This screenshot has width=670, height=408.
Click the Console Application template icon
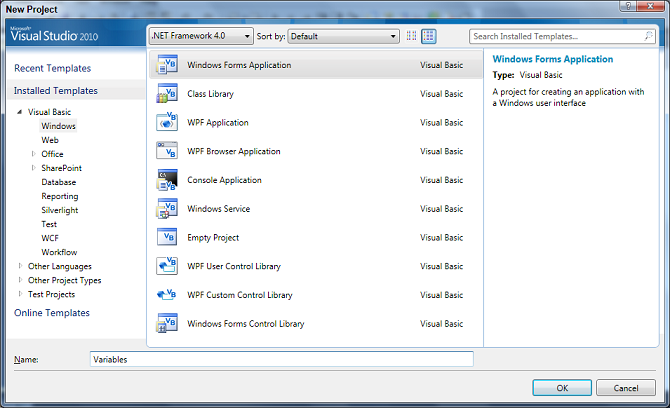(167, 180)
